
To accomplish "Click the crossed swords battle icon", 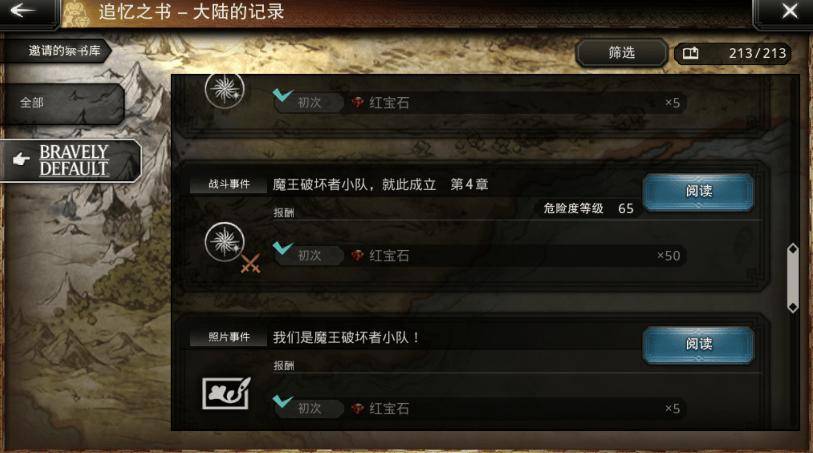I will pos(251,263).
